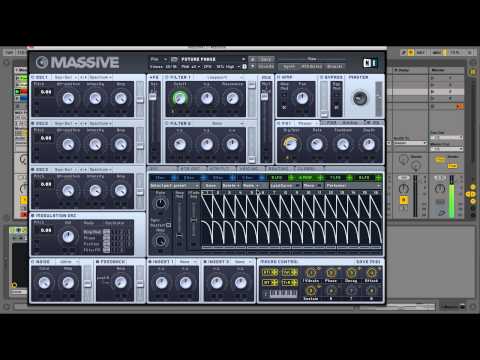The width and height of the screenshot is (480, 360).
Task: Click the Attack macro knob
Action: click(371, 273)
